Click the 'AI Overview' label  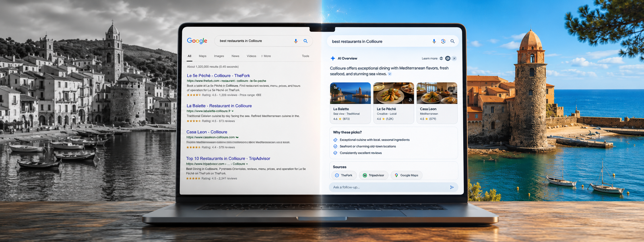347,58
